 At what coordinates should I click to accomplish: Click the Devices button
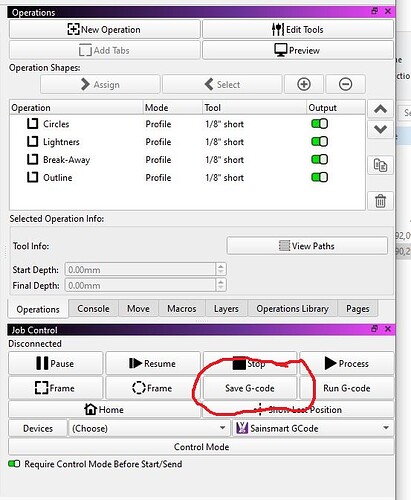coord(38,428)
